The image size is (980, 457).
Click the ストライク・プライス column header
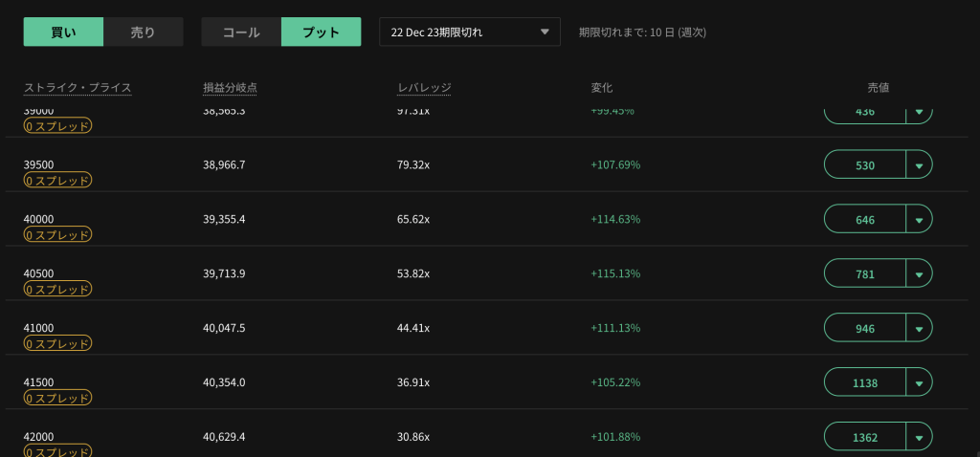pyautogui.click(x=78, y=88)
